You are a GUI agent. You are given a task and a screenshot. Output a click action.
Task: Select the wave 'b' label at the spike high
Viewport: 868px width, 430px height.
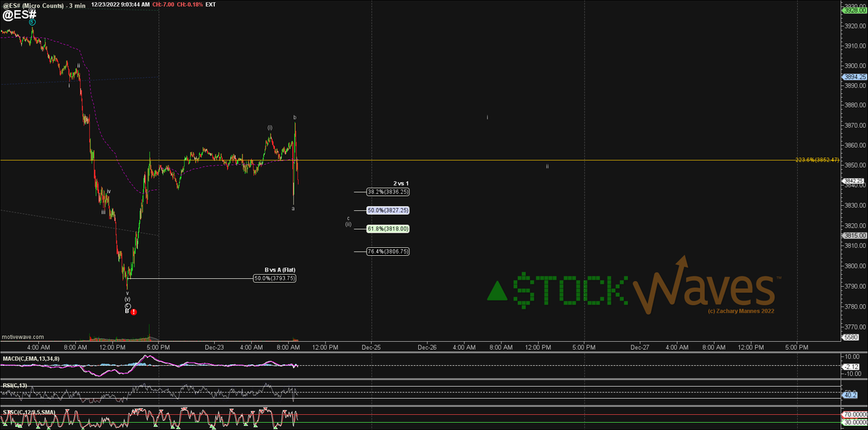tap(294, 117)
